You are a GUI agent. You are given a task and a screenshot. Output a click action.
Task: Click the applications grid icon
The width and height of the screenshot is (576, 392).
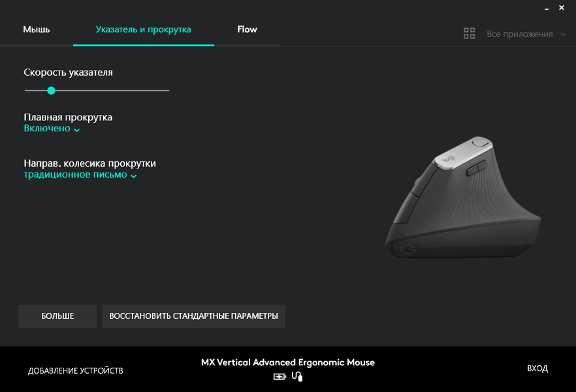tap(469, 33)
